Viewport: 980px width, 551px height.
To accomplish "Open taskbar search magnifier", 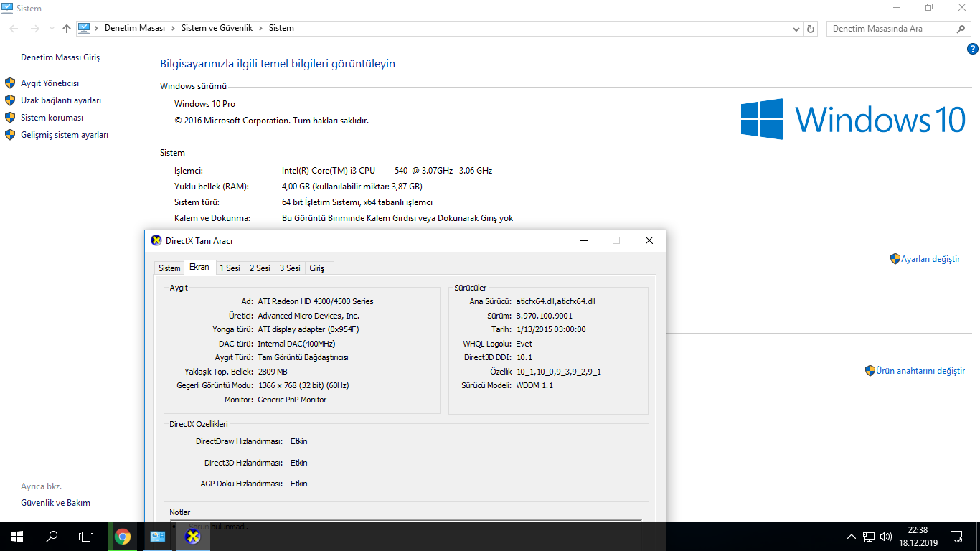I will tap(52, 537).
